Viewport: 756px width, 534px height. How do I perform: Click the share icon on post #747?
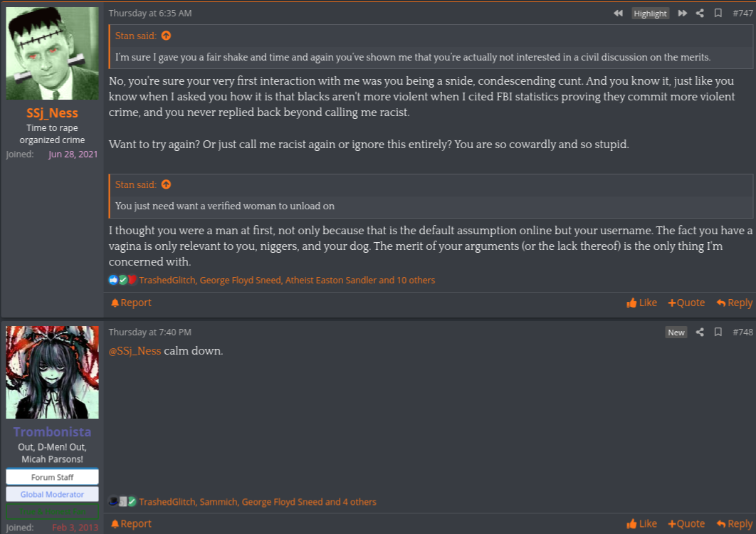pyautogui.click(x=700, y=14)
